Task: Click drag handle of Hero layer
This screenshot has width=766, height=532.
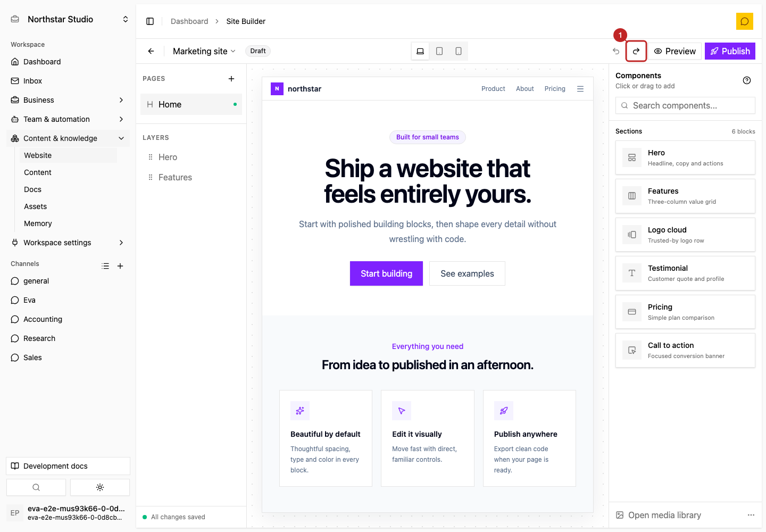Action: [x=151, y=157]
